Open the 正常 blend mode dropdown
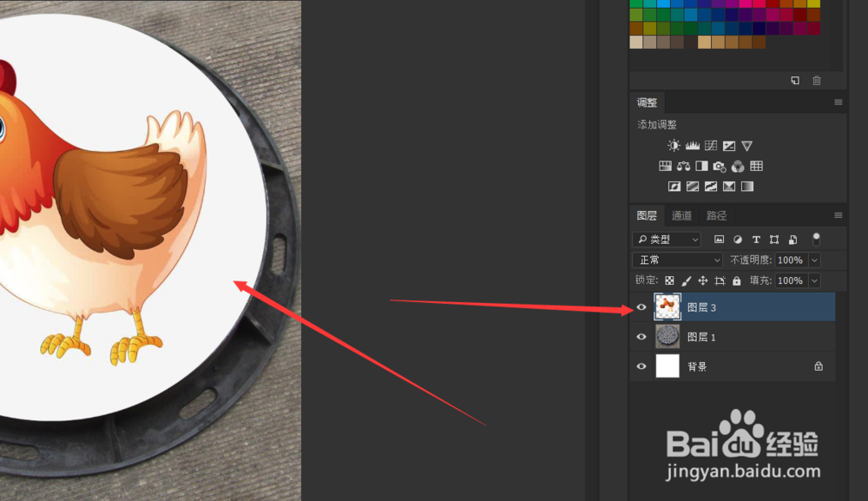The height and width of the screenshot is (501, 868). (678, 260)
